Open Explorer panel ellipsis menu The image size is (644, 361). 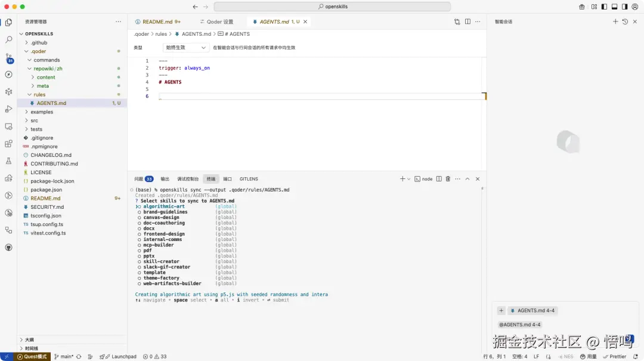click(118, 21)
